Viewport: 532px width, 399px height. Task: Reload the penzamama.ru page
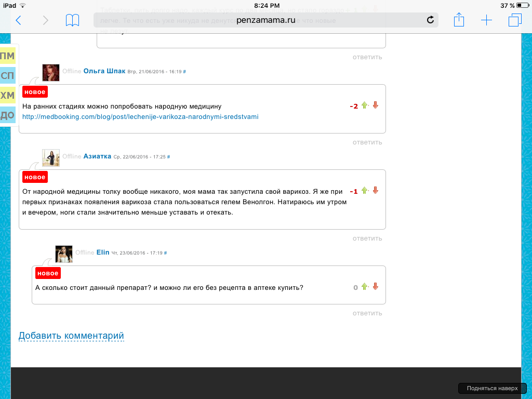click(430, 20)
